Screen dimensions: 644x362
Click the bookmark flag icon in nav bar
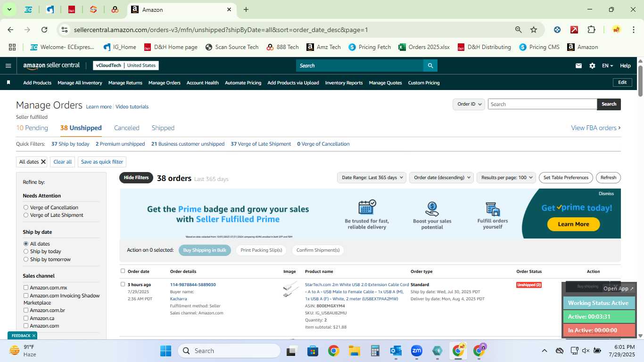[x=8, y=82]
